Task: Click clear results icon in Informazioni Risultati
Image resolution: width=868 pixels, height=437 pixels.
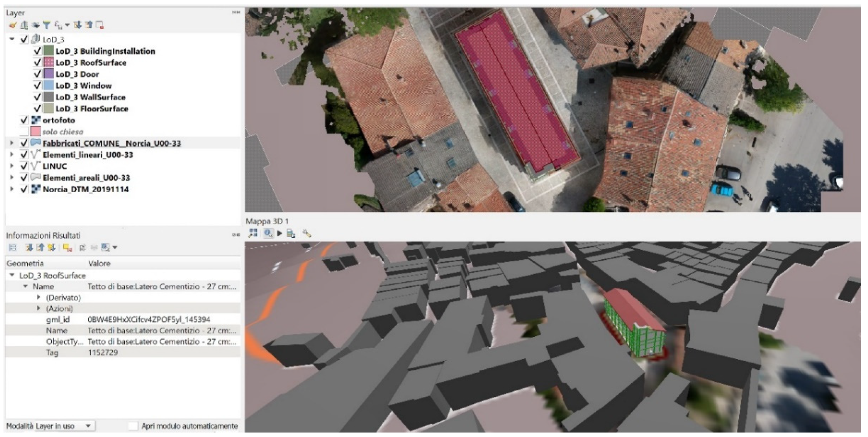Action: [x=67, y=248]
